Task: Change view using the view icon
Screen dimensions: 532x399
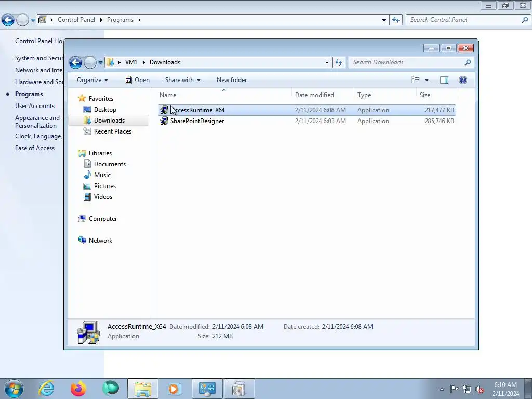Action: coord(416,80)
